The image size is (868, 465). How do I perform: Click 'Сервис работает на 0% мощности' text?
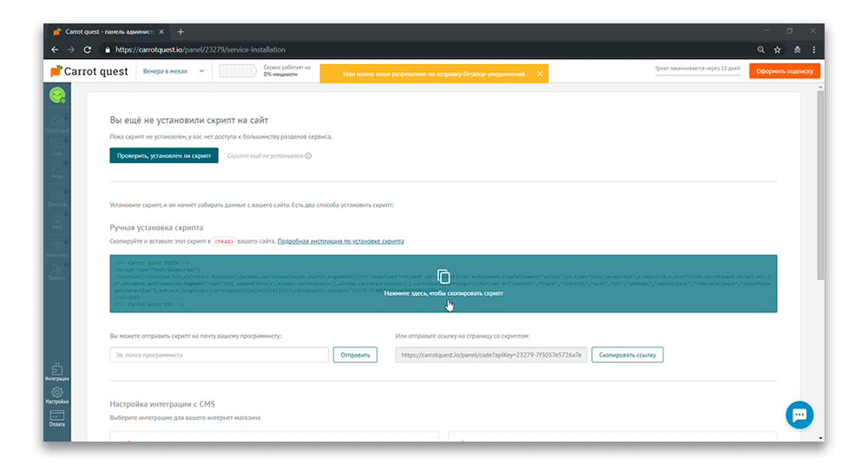(x=286, y=71)
